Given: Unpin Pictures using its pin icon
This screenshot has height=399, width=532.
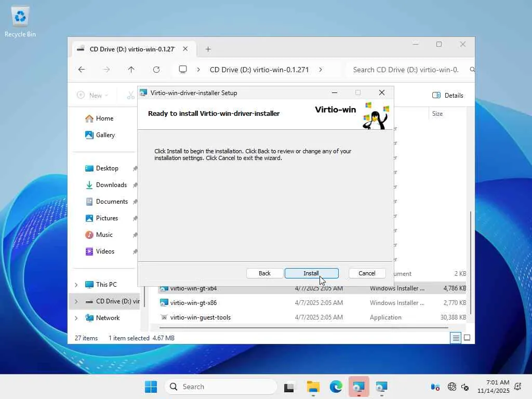Looking at the screenshot, I should click(x=135, y=219).
